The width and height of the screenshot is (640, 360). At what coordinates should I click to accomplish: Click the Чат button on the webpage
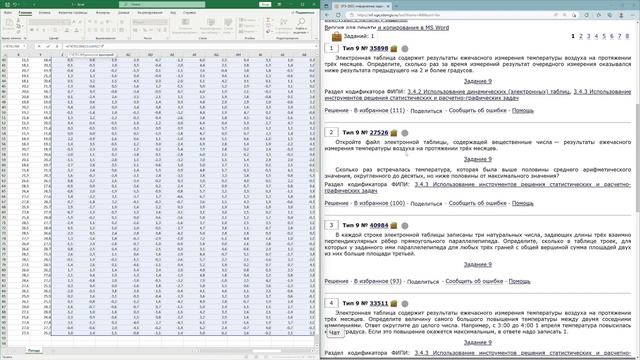click(x=334, y=333)
